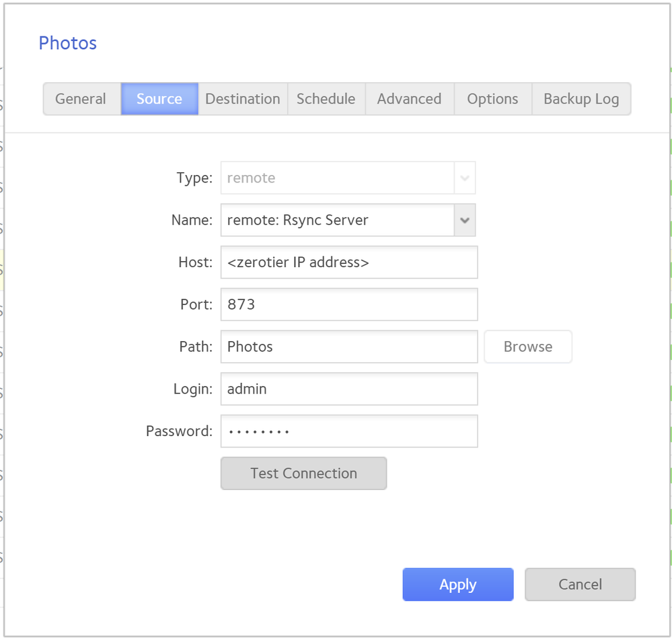This screenshot has height=640, width=672.
Task: Apply the backup job settings
Action: [x=457, y=584]
